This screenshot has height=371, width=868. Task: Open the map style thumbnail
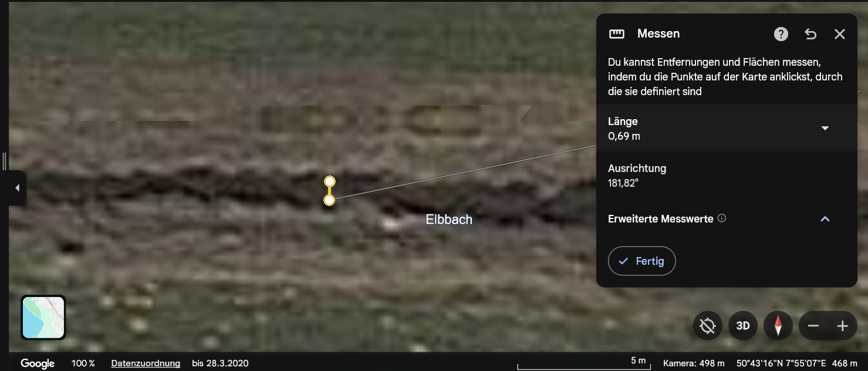click(43, 317)
